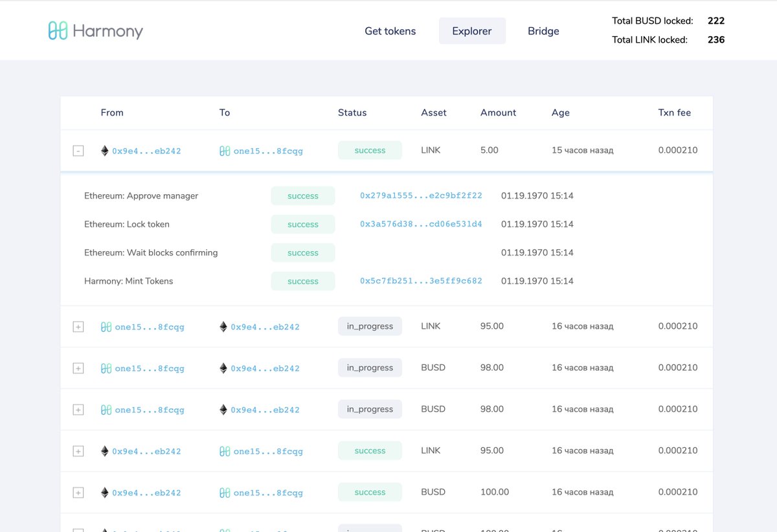Click success badge beside Ethereum: Lock token
This screenshot has height=532, width=777.
(x=303, y=224)
